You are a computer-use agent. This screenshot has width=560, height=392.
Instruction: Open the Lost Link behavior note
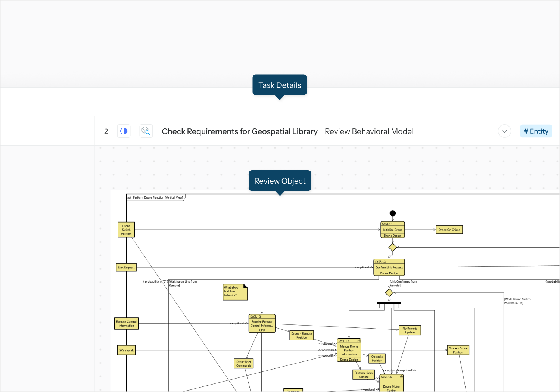point(235,292)
